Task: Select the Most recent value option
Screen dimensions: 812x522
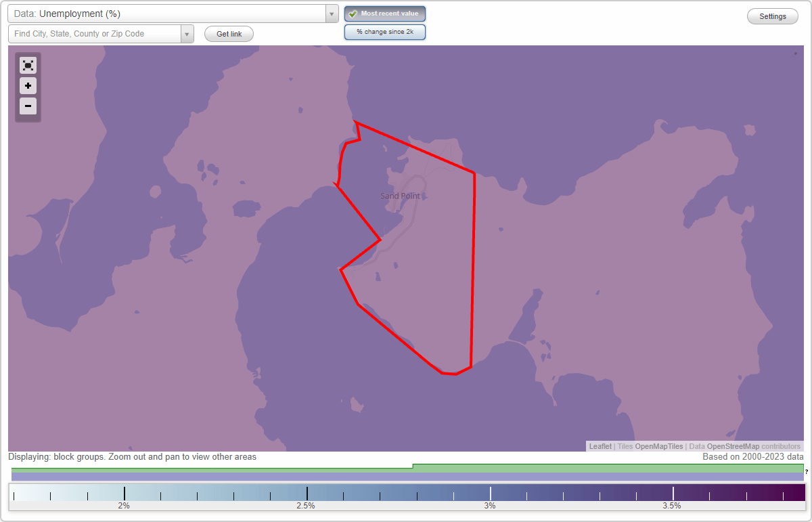Action: 385,14
